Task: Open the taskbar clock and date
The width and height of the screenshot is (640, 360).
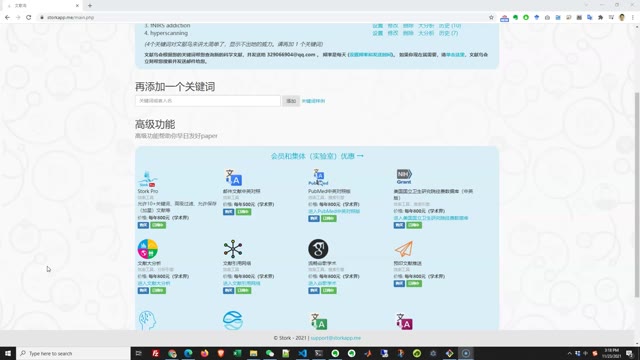Action: (611, 353)
